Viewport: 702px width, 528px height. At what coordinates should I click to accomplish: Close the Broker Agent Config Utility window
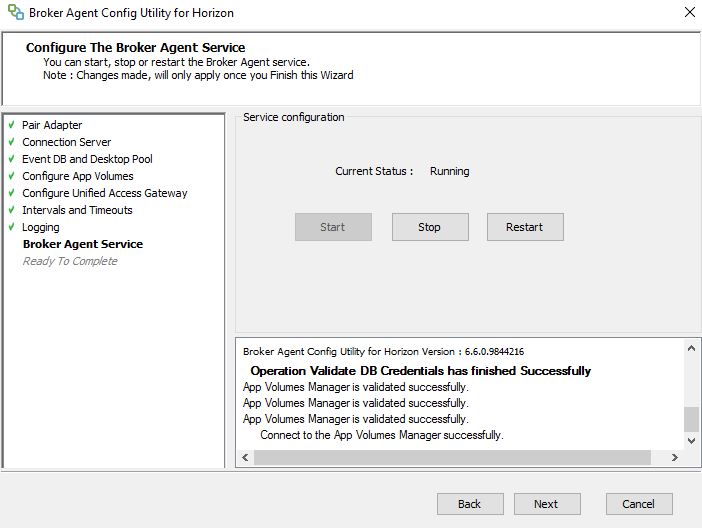pos(690,12)
